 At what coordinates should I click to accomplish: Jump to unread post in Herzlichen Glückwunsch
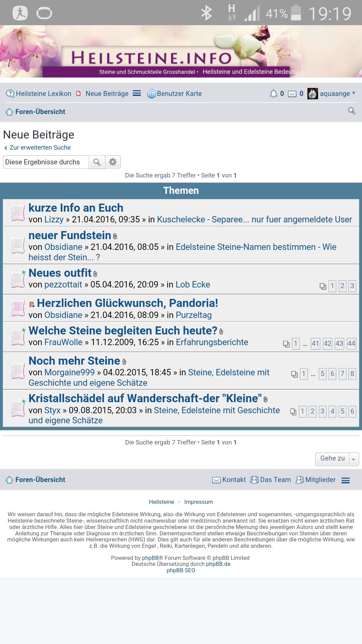pyautogui.click(x=32, y=304)
